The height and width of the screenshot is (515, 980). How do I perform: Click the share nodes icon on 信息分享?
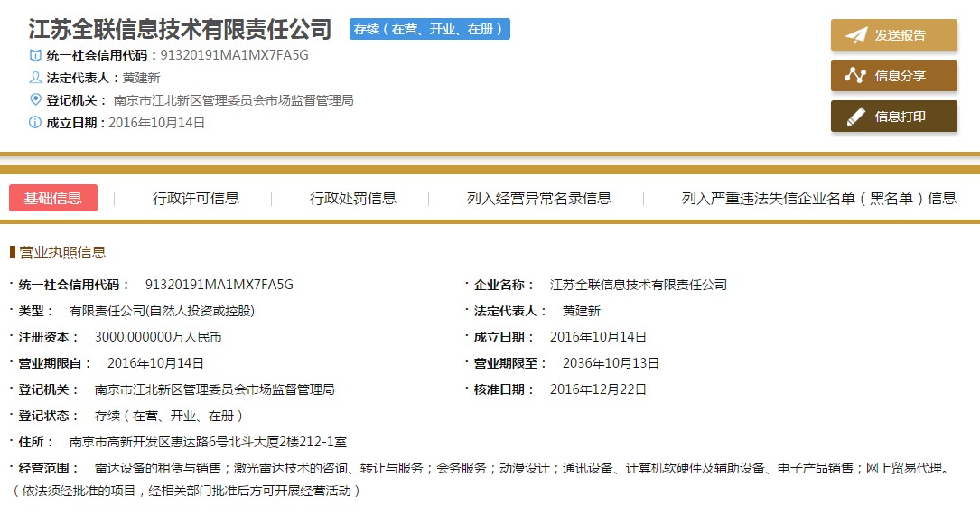pyautogui.click(x=855, y=76)
